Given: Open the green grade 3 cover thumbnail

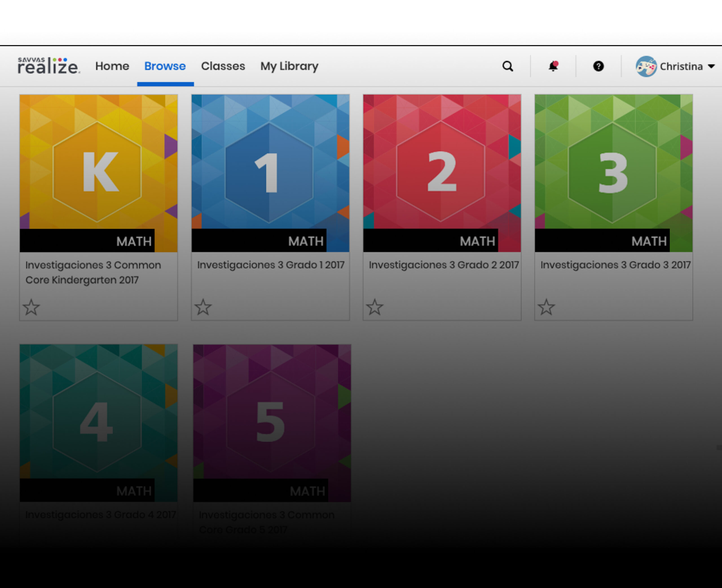Looking at the screenshot, I should point(614,173).
